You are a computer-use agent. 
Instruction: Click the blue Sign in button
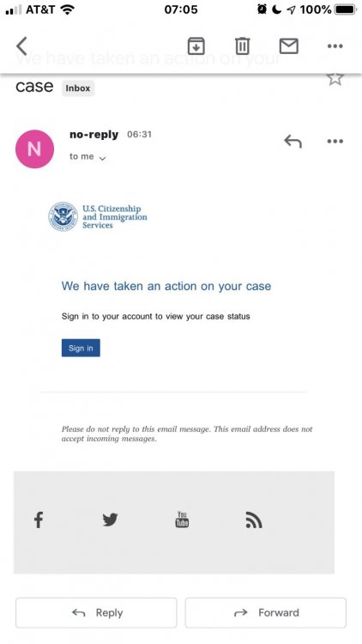pyautogui.click(x=81, y=348)
